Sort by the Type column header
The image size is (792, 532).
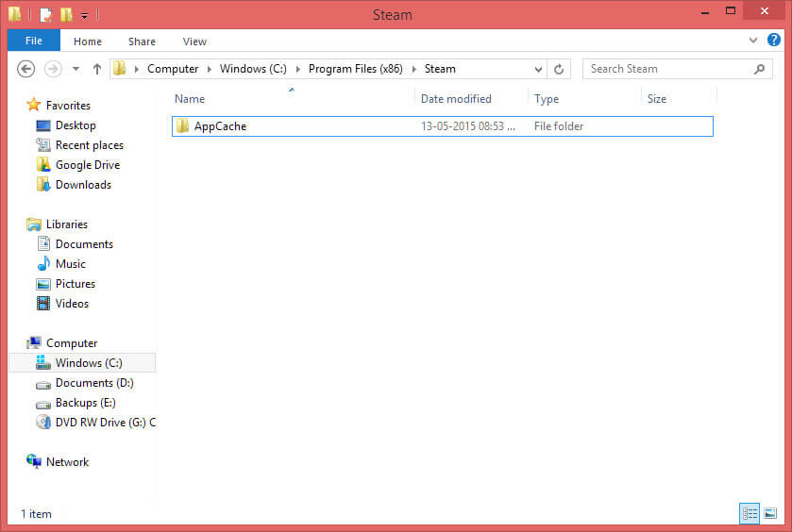pyautogui.click(x=547, y=99)
